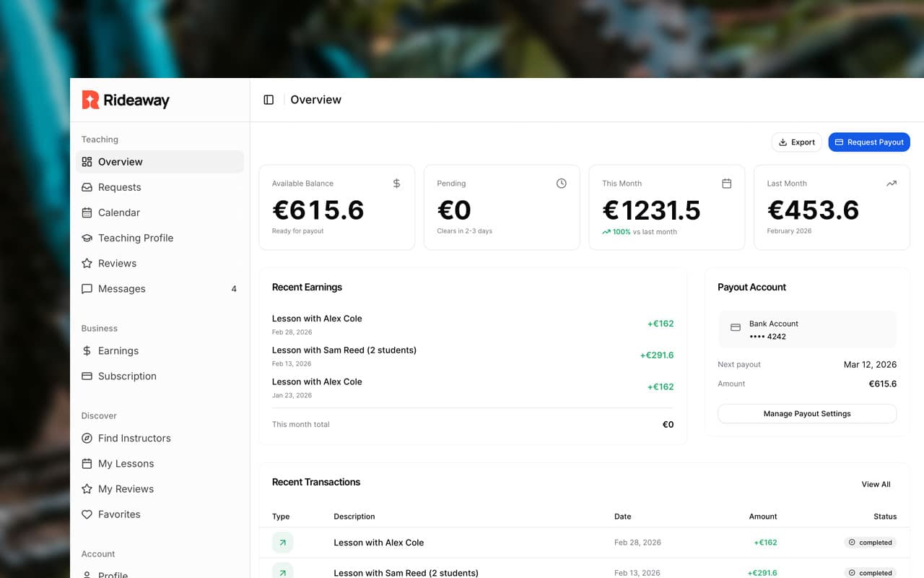Click the trending arrow icon on Last Month card
The width and height of the screenshot is (924, 578).
coord(892,183)
